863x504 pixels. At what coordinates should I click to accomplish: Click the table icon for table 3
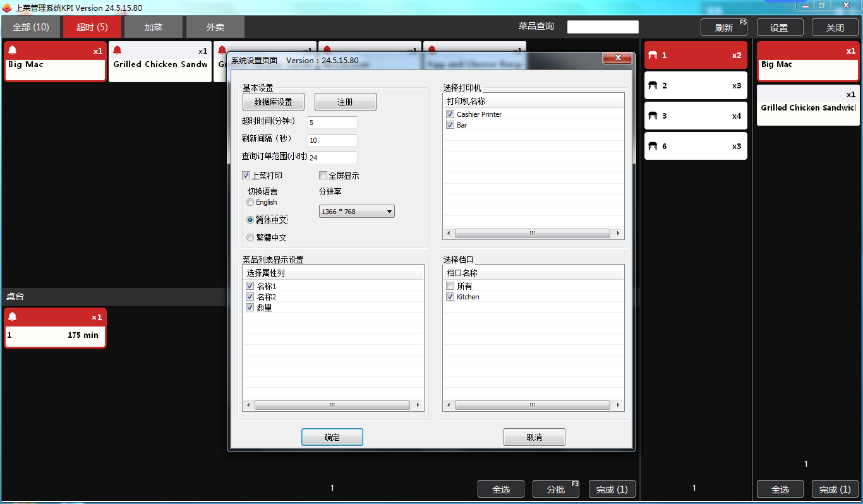tap(653, 116)
